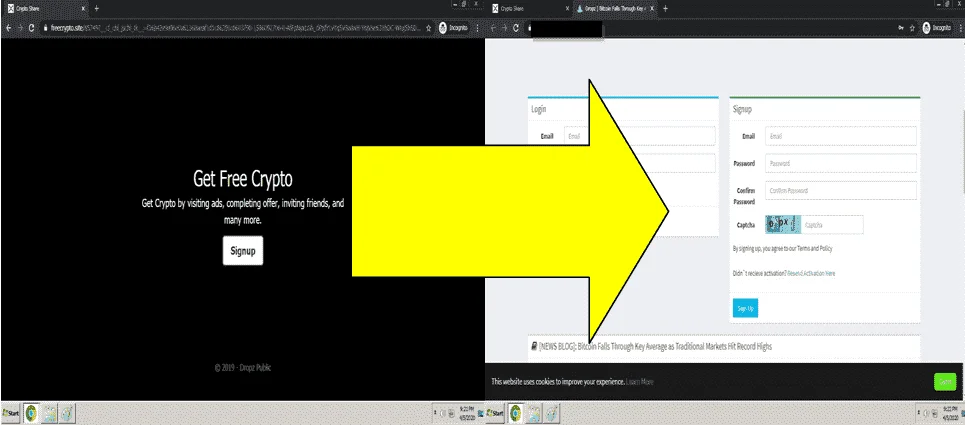Open the Start menu on right taskbar
The width and height of the screenshot is (965, 425).
(x=495, y=413)
